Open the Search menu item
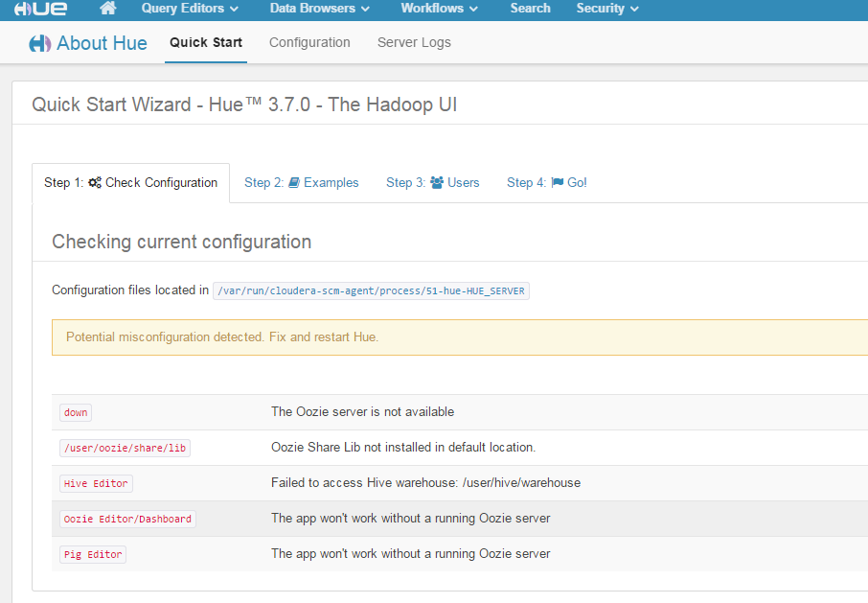This screenshot has width=868, height=603. pos(531,9)
